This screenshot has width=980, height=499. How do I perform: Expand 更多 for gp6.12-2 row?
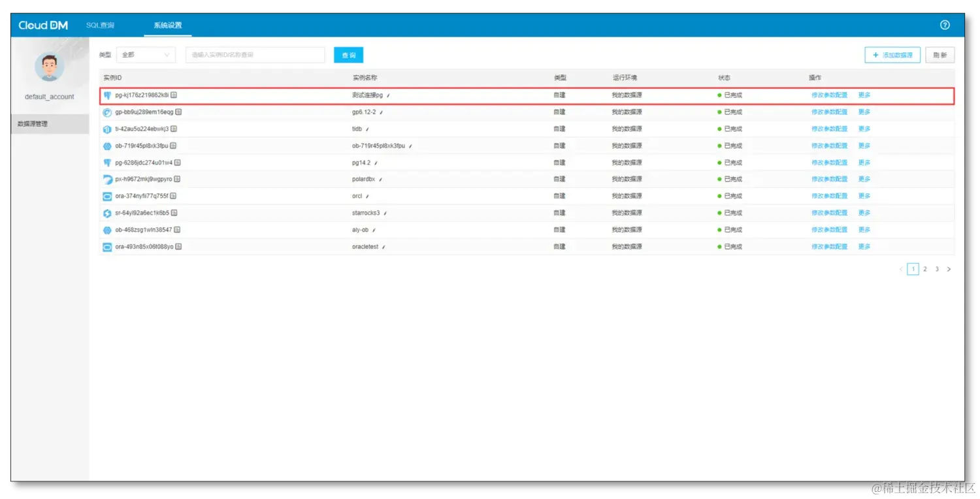[x=864, y=112]
